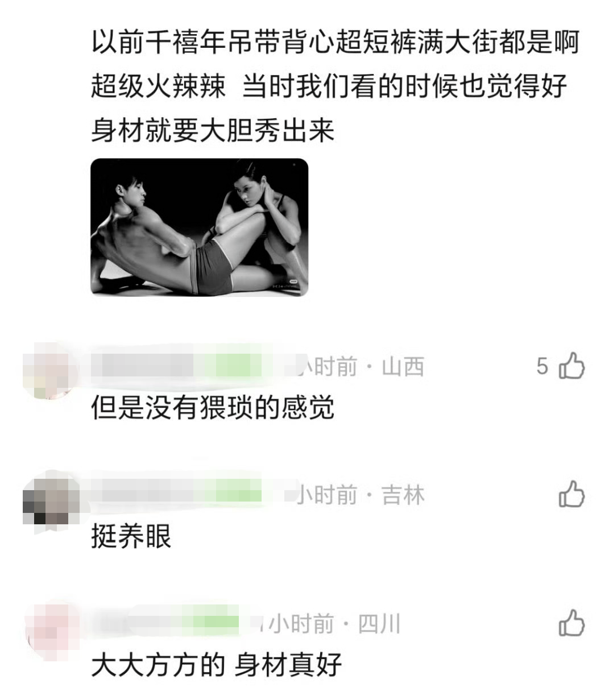Like the comment from 山西 user

(571, 366)
